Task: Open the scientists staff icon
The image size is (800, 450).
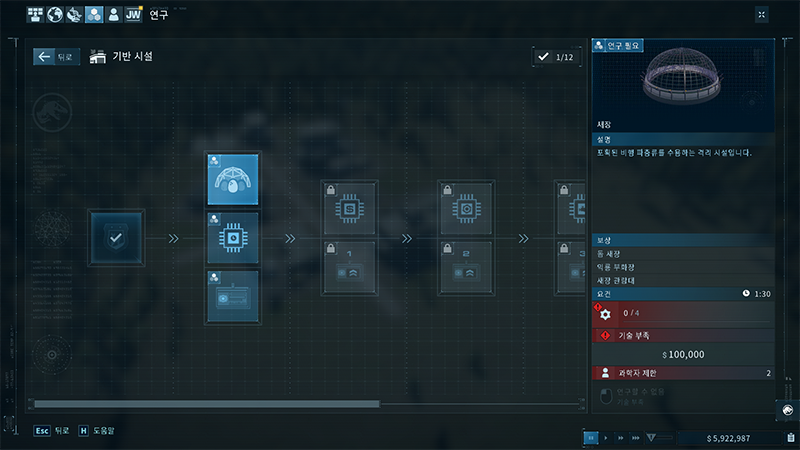Action: [113, 14]
